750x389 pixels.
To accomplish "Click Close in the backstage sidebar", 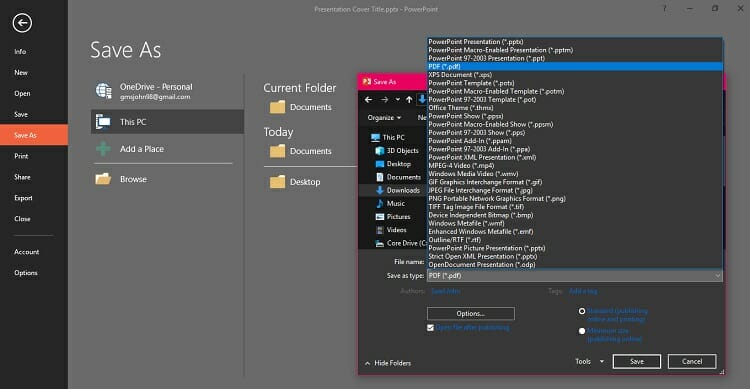I will click(x=22, y=219).
